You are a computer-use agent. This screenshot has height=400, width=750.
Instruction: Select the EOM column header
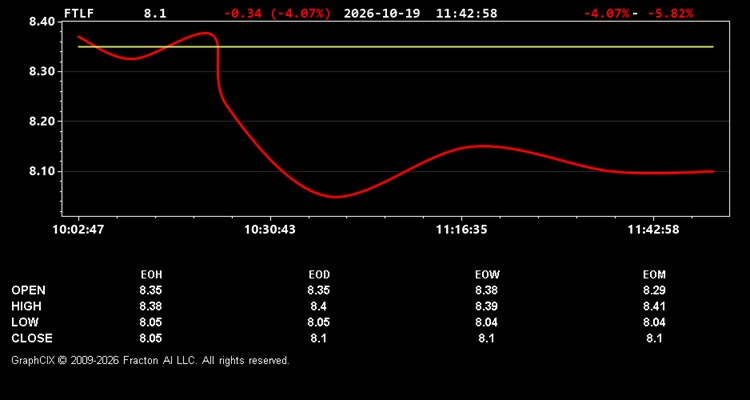(x=654, y=275)
